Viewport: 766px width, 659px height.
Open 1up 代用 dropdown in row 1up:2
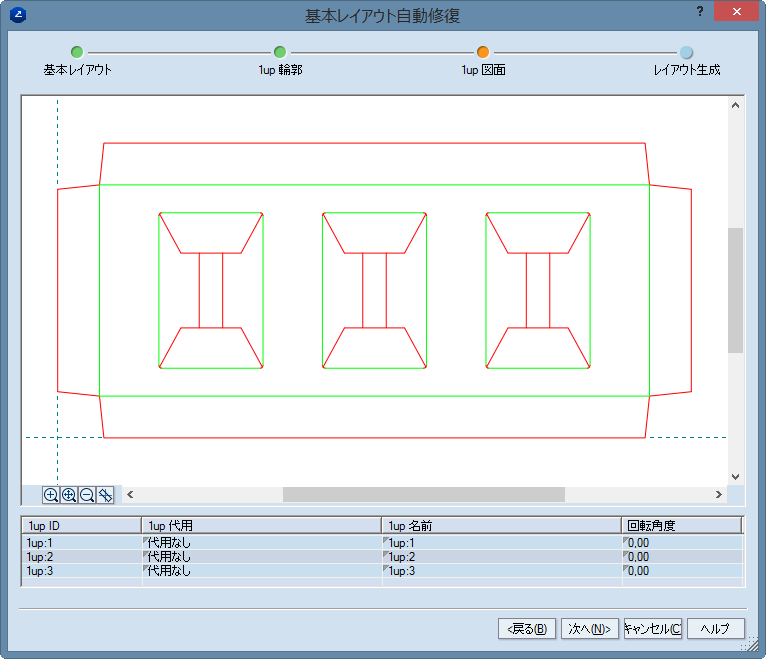pos(261,556)
